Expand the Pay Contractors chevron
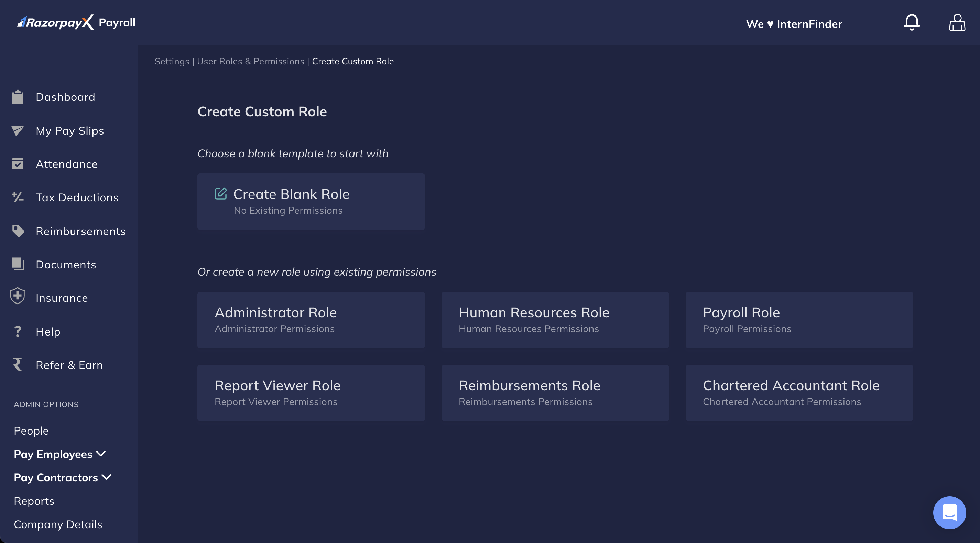This screenshot has height=543, width=980. 107,477
